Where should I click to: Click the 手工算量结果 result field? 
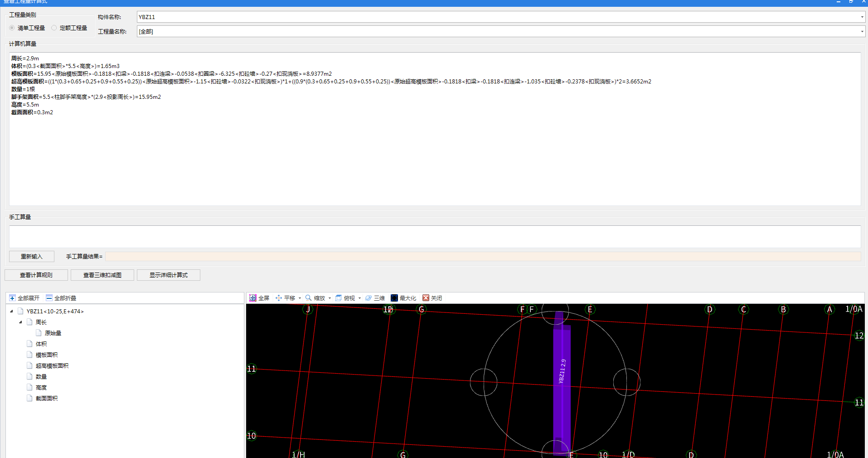483,257
